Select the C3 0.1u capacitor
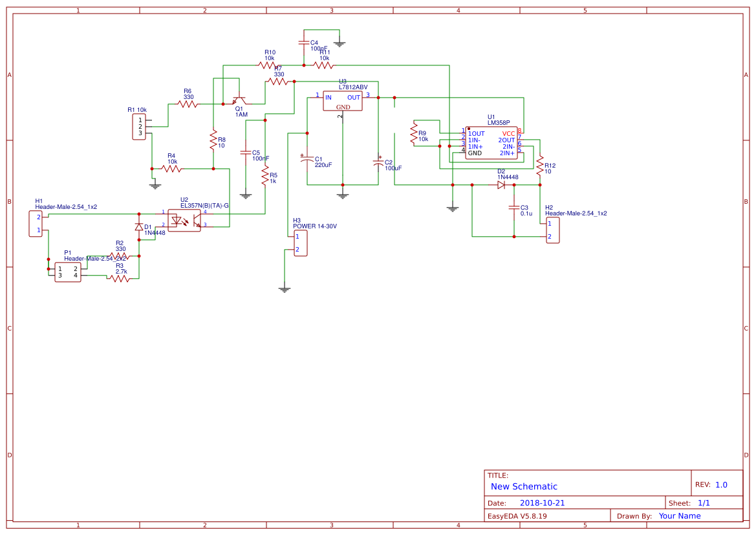 coord(514,208)
